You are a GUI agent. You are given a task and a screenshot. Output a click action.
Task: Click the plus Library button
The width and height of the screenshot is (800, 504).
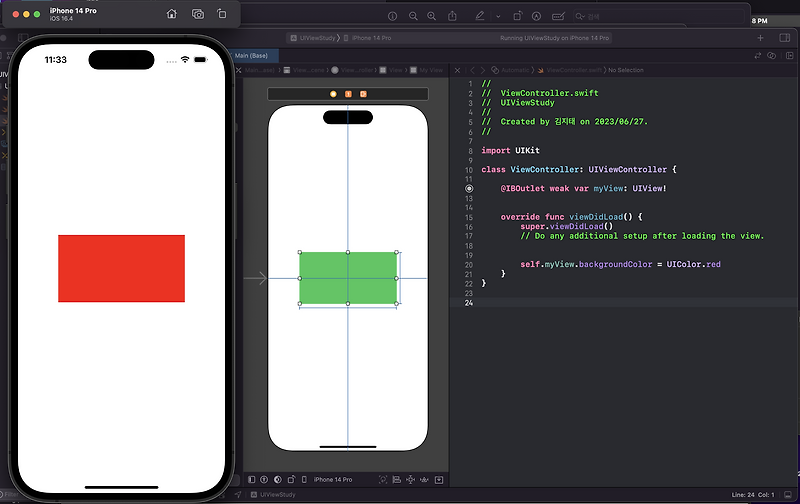pyautogui.click(x=760, y=38)
